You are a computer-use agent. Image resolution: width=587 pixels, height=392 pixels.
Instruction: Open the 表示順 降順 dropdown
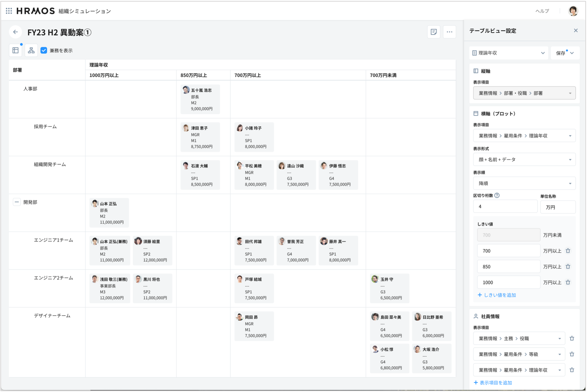tap(524, 183)
